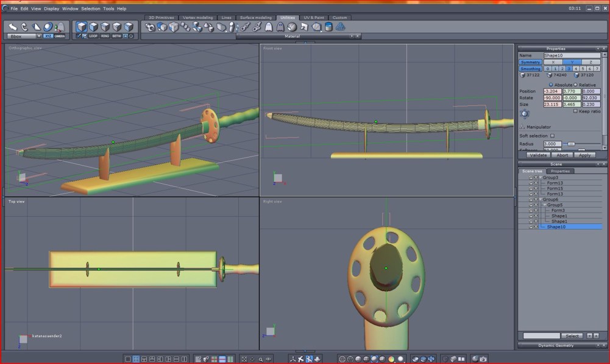Screen dimensions: 610x364
Task: Click the globe sphere utility icon
Action: pos(292,27)
